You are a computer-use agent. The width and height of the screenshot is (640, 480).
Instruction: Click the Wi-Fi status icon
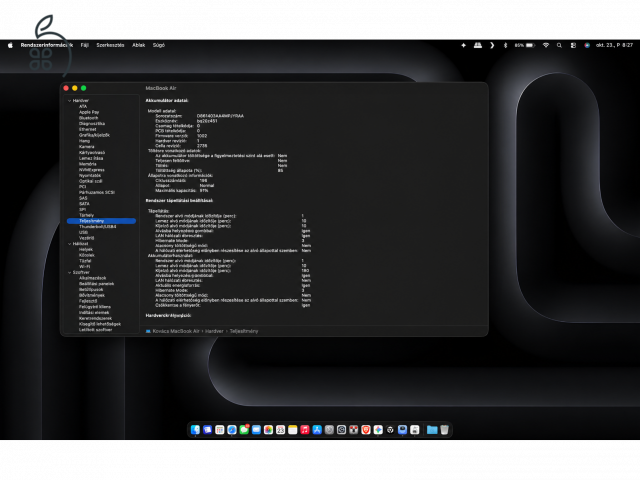pos(546,45)
